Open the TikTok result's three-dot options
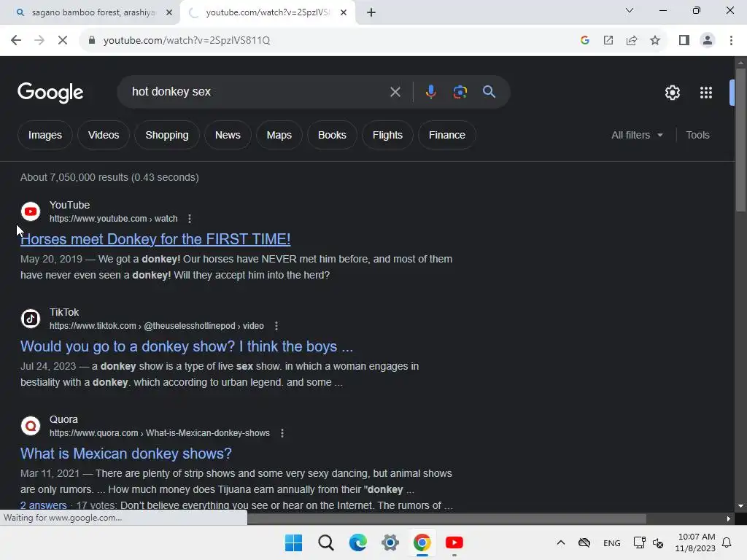The image size is (747, 560). [276, 326]
